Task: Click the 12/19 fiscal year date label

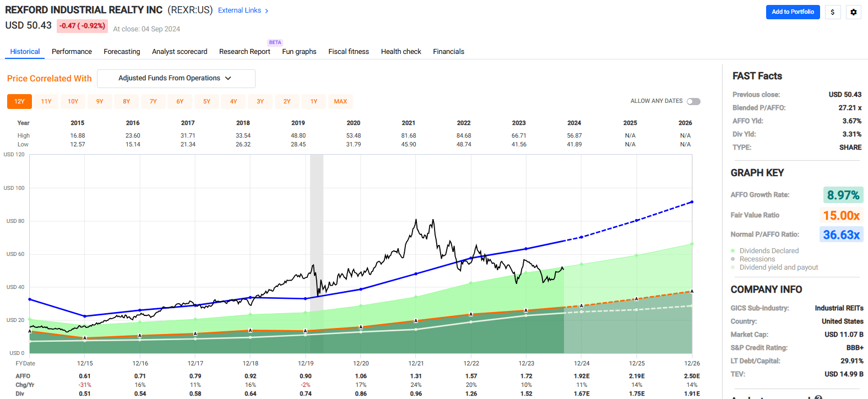Action: 306,363
